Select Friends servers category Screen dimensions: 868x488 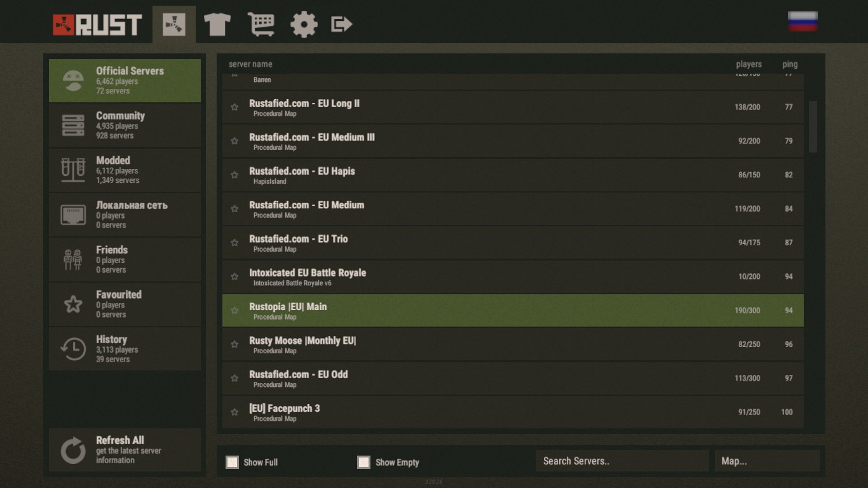click(x=125, y=259)
